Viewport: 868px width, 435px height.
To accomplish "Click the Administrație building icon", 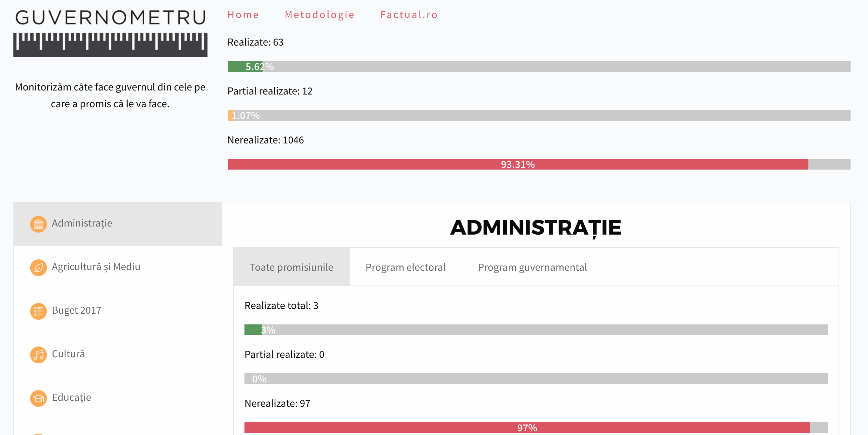I will click(x=39, y=224).
